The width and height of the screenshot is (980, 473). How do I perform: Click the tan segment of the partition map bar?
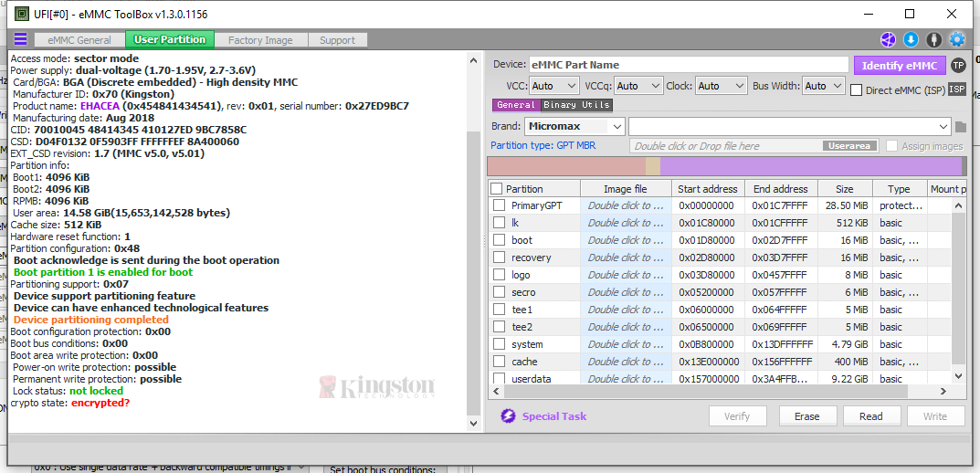point(652,166)
